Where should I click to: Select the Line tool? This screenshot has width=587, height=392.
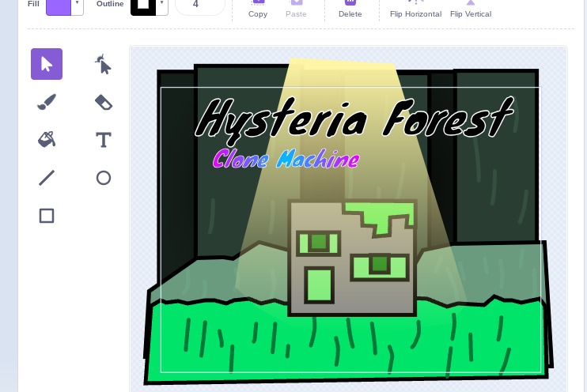tap(47, 178)
